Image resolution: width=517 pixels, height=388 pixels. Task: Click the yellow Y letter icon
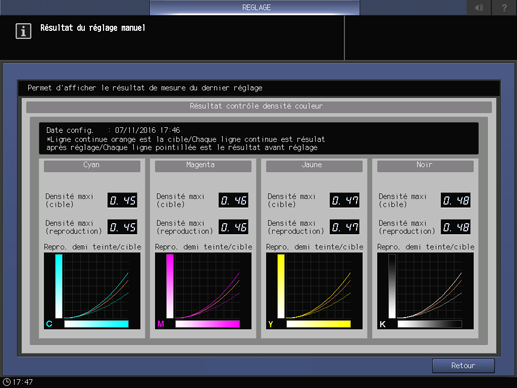pos(271,324)
